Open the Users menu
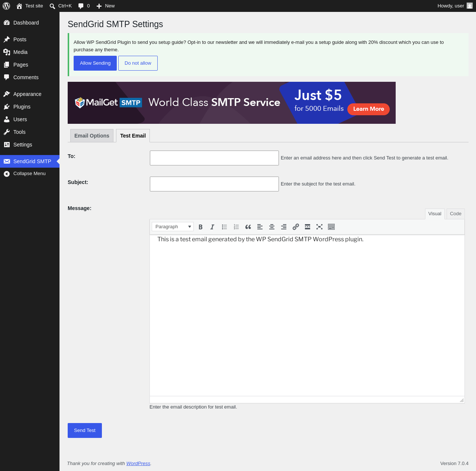 (x=30, y=119)
